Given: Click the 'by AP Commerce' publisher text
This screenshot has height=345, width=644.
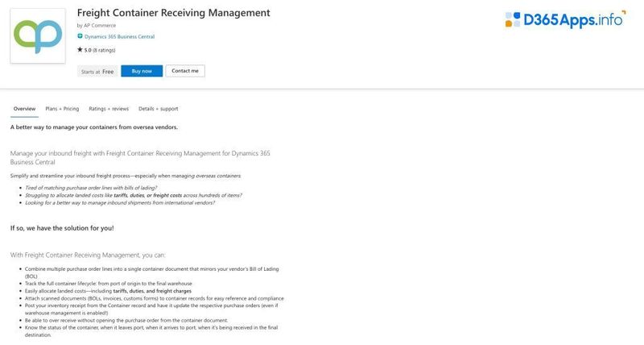Looking at the screenshot, I should point(97,26).
